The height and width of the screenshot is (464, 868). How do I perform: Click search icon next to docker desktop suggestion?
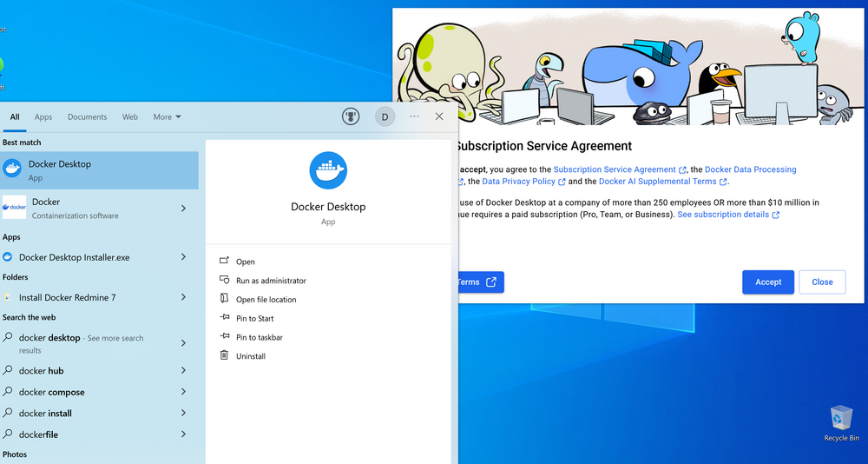click(x=8, y=337)
